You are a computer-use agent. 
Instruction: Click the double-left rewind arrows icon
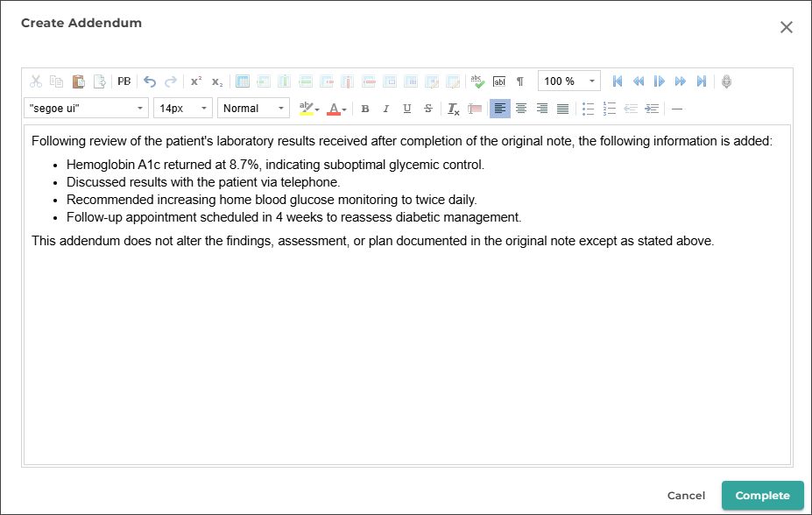click(x=639, y=81)
